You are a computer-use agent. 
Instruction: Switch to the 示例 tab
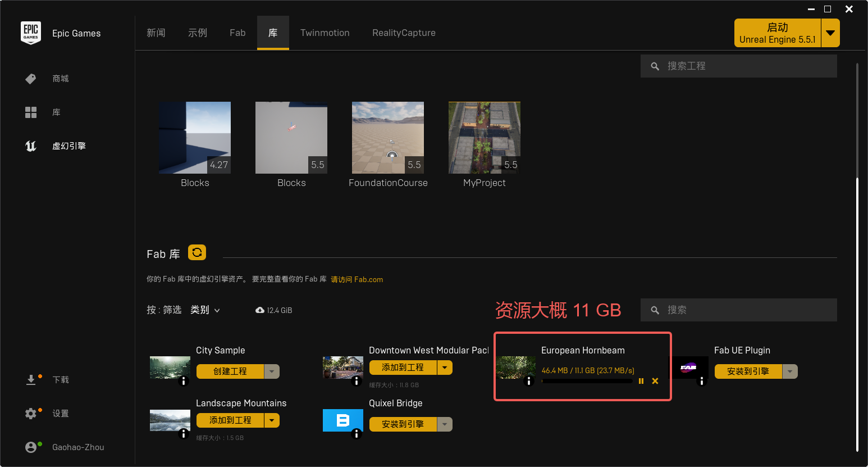[198, 33]
